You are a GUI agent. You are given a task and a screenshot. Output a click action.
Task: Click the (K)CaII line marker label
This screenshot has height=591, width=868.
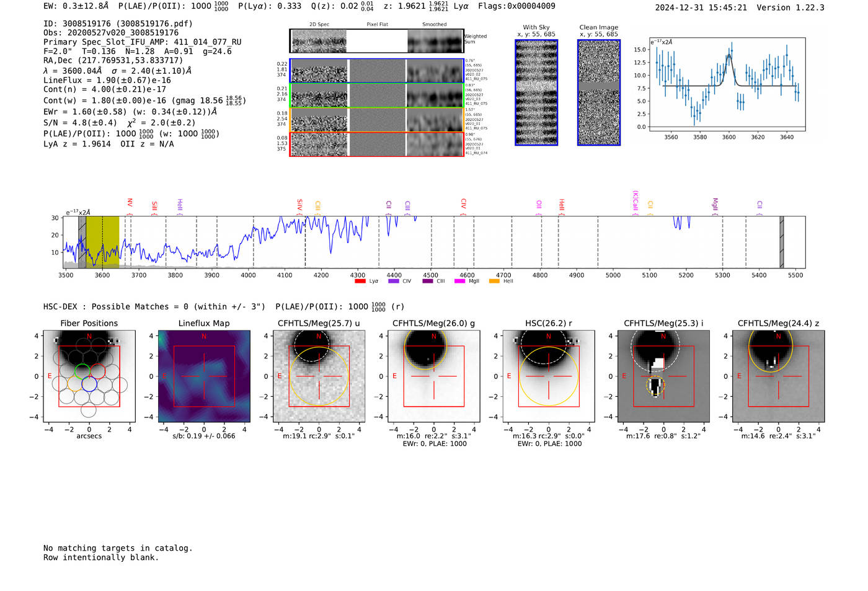[x=635, y=202]
